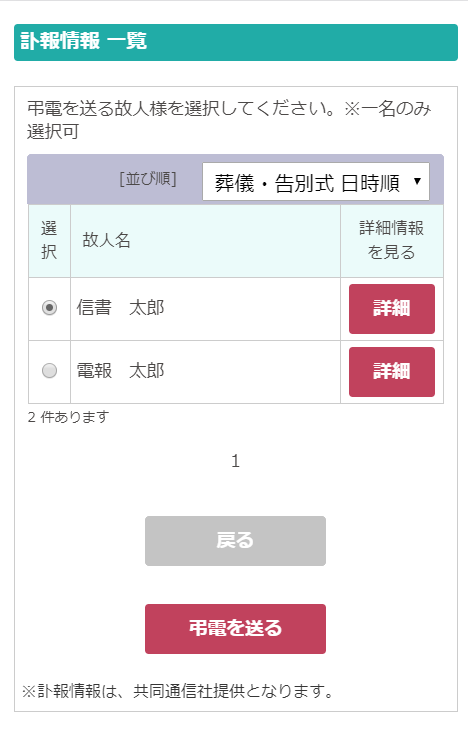Open the 葬儀・告別式 日時順 sort dropdown
Image resolution: width=468 pixels, height=742 pixels.
[x=316, y=182]
